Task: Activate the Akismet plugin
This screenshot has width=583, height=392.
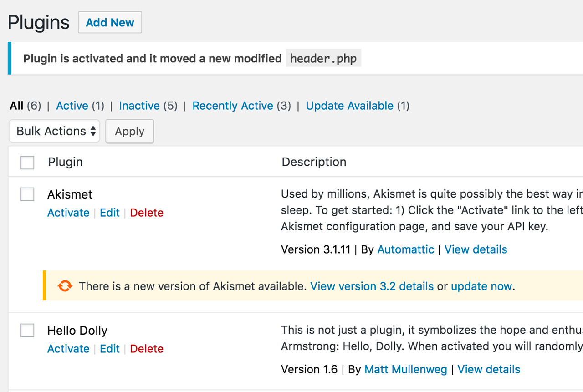Action: [x=68, y=212]
